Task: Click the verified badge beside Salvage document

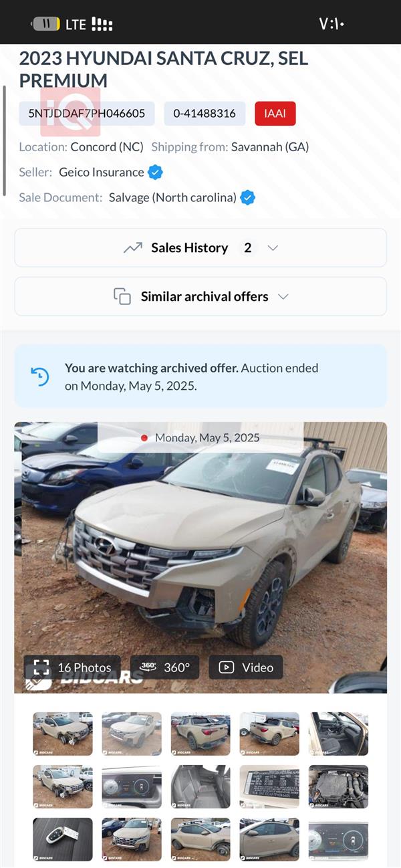Action: pyautogui.click(x=247, y=197)
